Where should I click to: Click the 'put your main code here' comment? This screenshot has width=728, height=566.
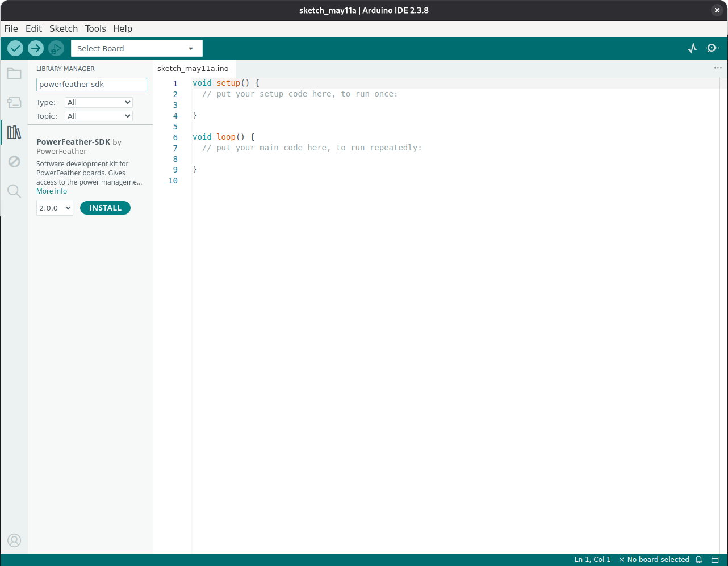[x=312, y=148]
